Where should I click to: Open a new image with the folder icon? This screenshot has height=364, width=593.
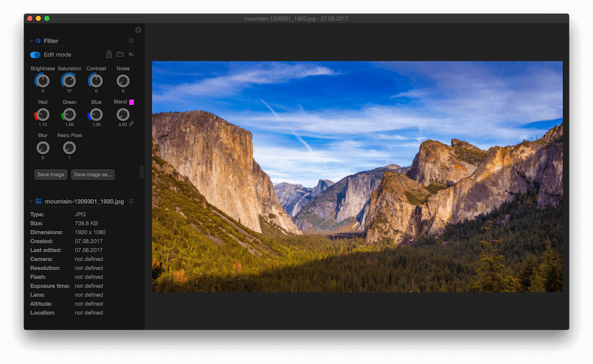[x=120, y=54]
